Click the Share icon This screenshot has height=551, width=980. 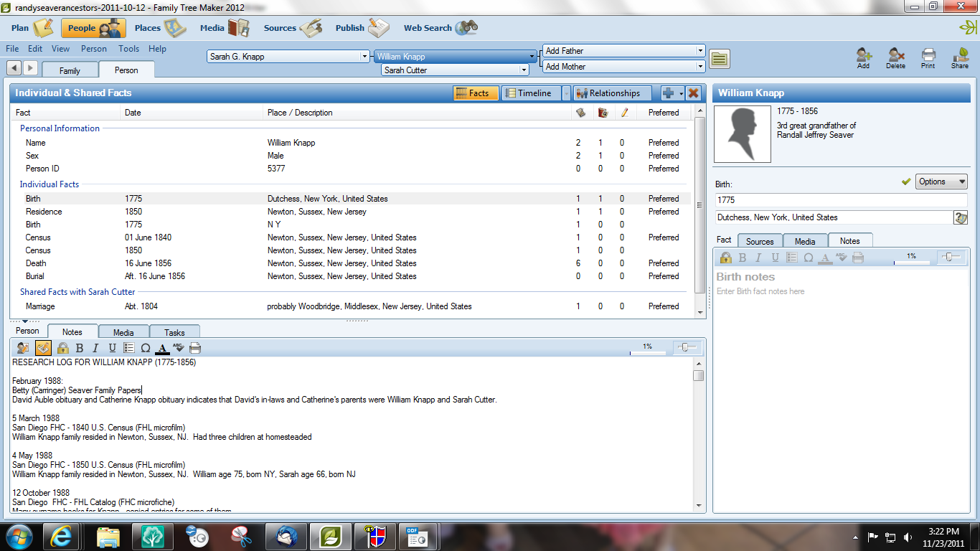(960, 57)
